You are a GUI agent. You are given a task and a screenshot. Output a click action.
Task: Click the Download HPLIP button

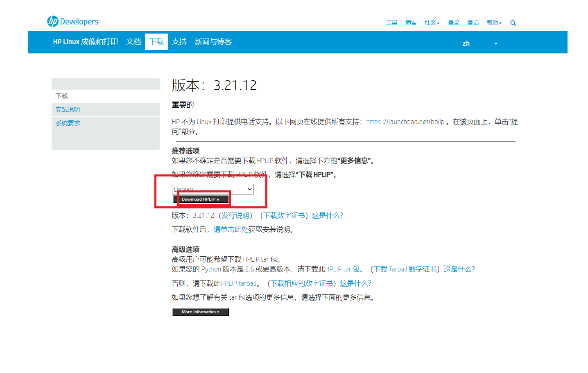201,199
